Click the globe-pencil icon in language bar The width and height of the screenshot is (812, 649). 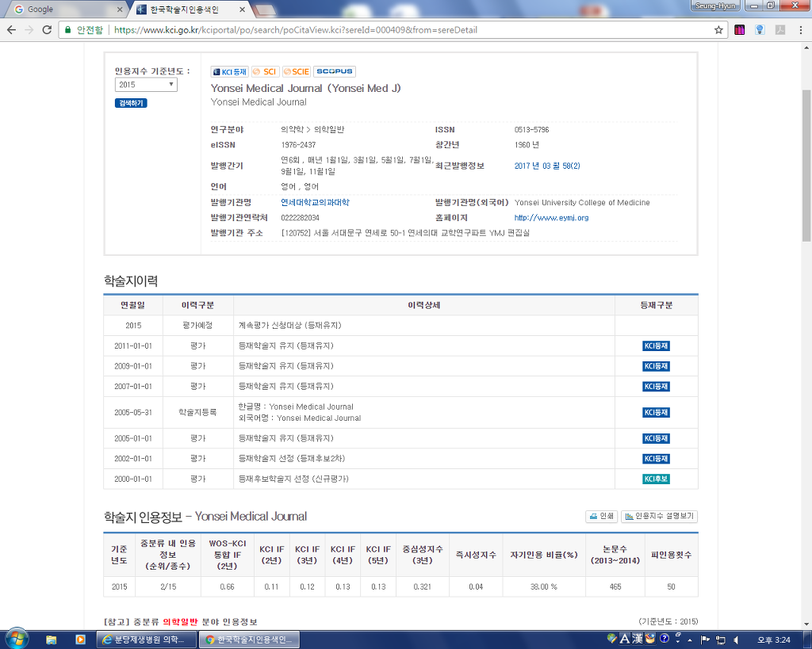[x=612, y=639]
